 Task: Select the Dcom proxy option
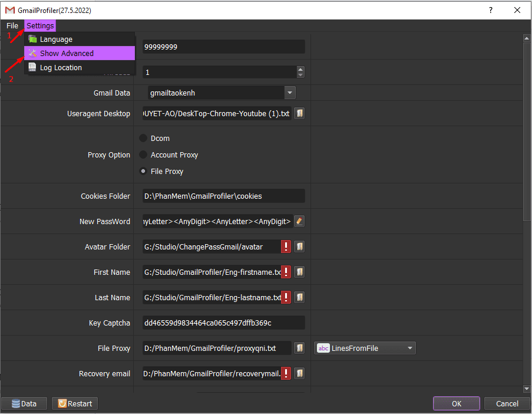pos(143,138)
